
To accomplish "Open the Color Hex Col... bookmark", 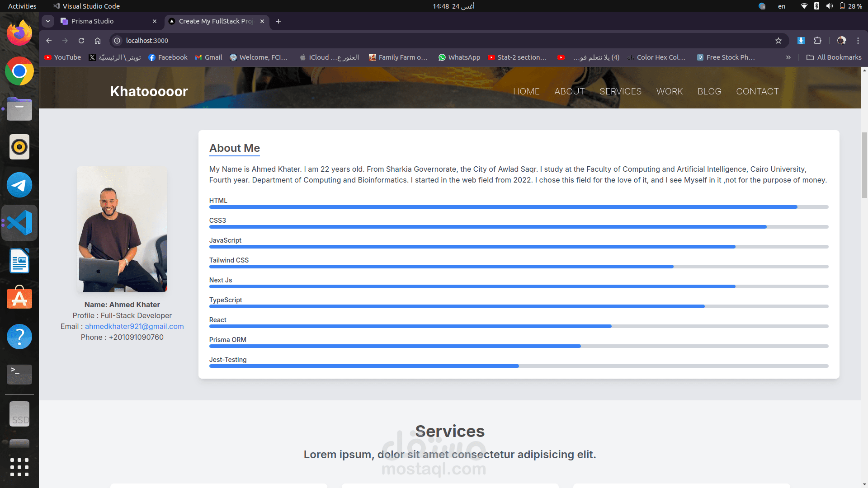I will [x=656, y=57].
